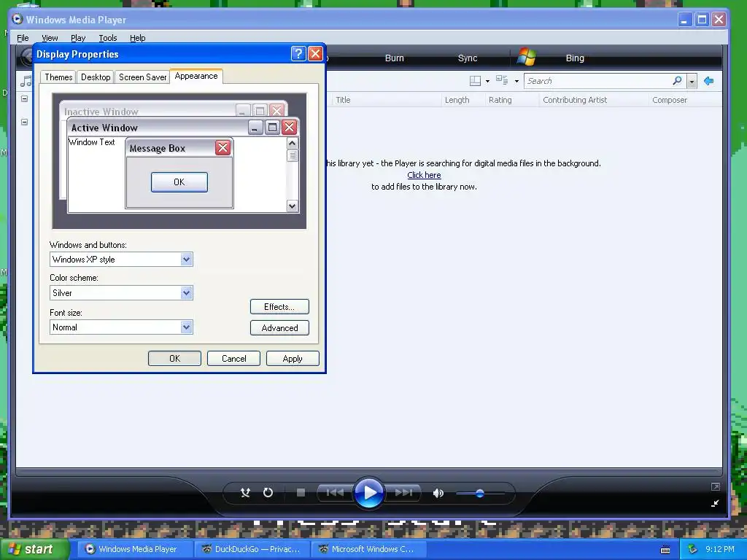Skip to the previous track
Image resolution: width=747 pixels, height=560 pixels.
(x=335, y=492)
